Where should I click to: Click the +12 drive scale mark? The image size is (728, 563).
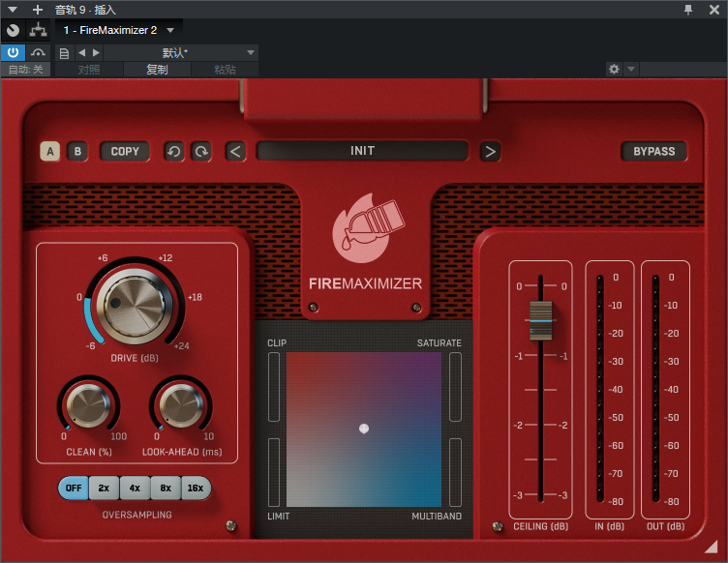click(166, 258)
